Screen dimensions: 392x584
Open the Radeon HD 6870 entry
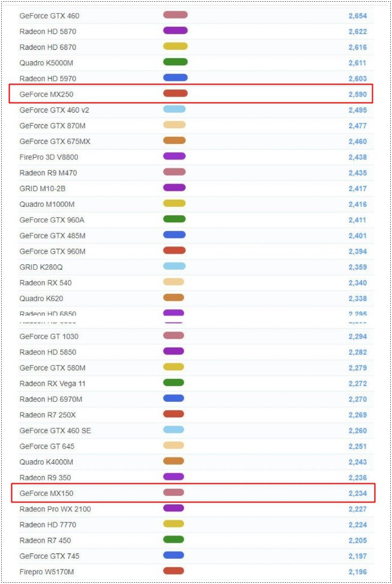pos(47,47)
